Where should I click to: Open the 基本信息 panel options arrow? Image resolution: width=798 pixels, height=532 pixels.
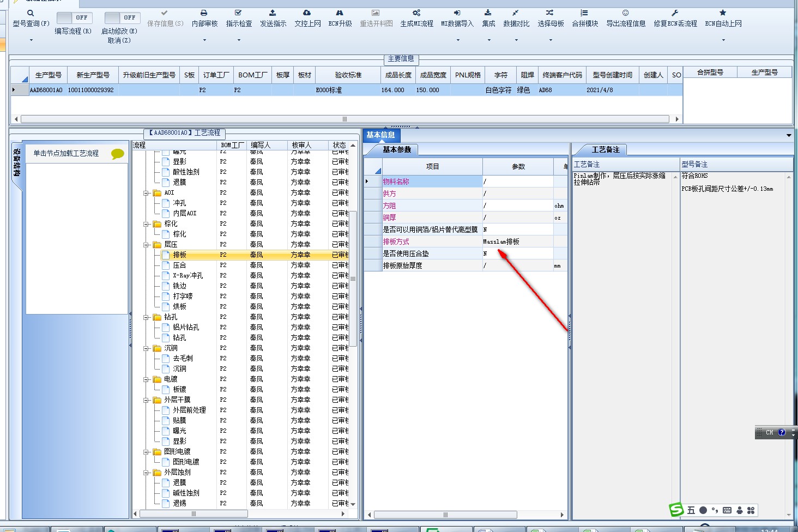pos(789,135)
